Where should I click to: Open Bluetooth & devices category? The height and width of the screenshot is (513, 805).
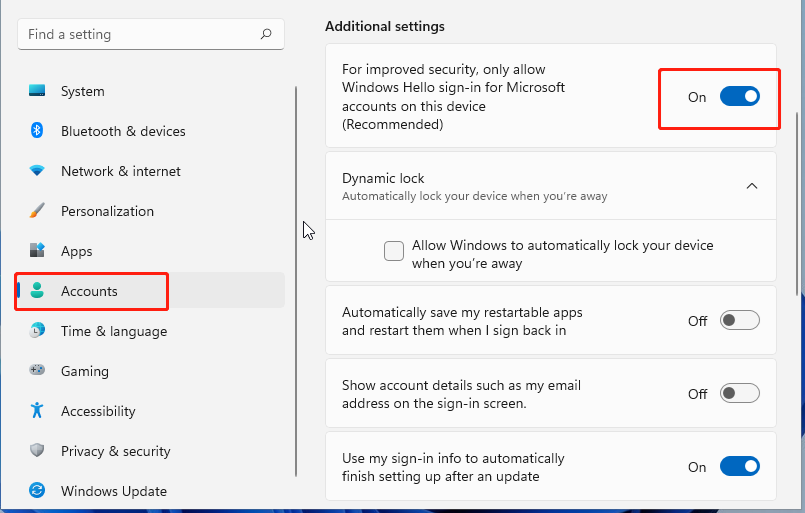[151, 131]
